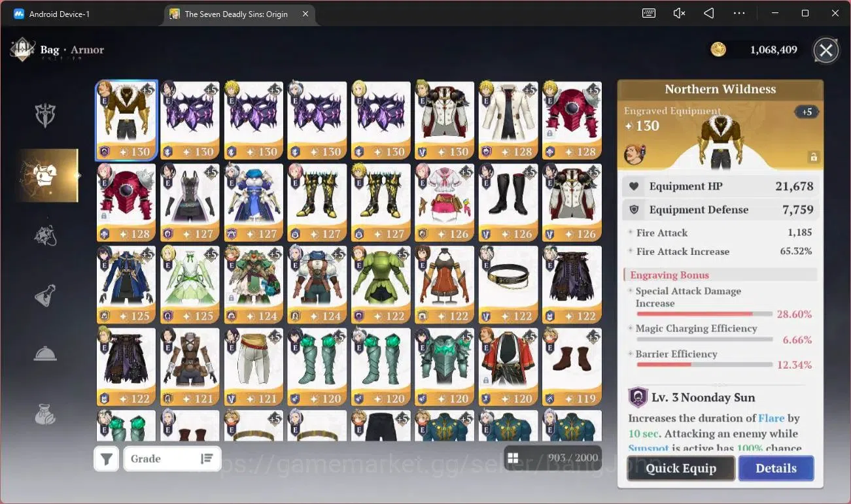Click the Details button
This screenshot has width=851, height=504.
point(776,468)
